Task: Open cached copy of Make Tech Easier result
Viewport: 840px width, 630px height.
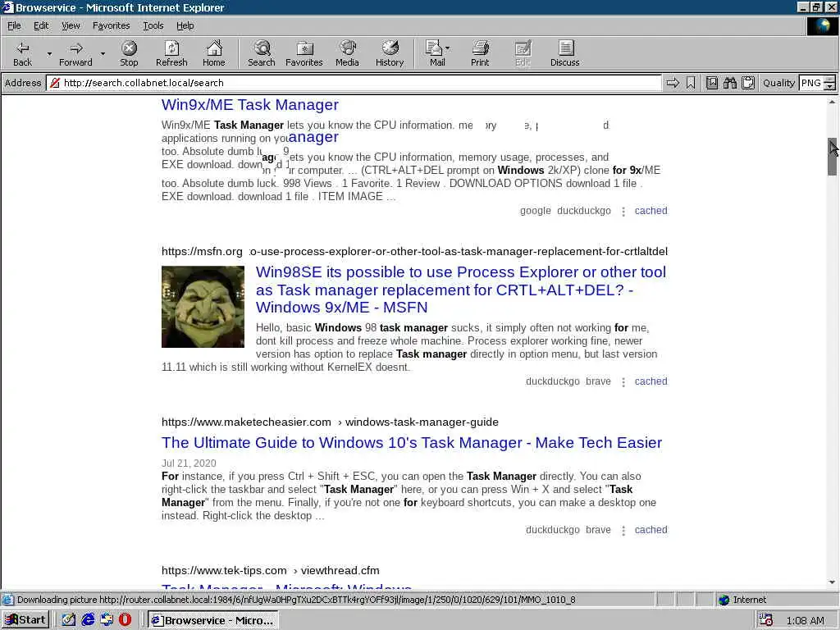Action: (651, 530)
